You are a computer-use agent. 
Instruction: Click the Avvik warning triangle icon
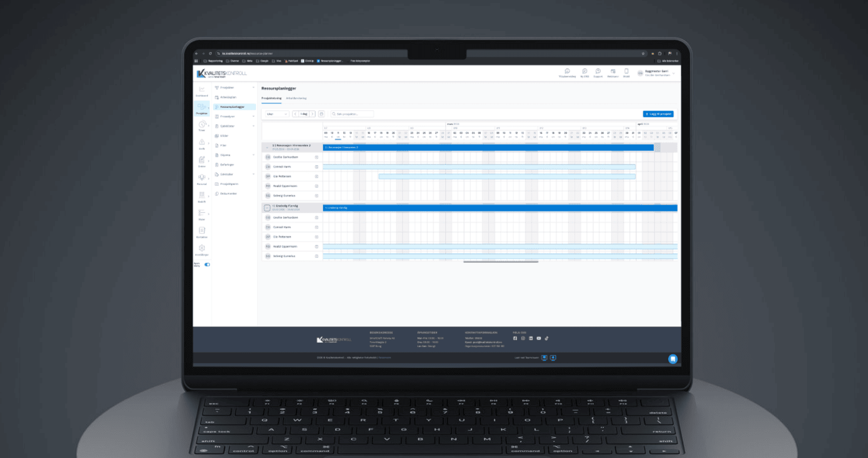tap(201, 143)
